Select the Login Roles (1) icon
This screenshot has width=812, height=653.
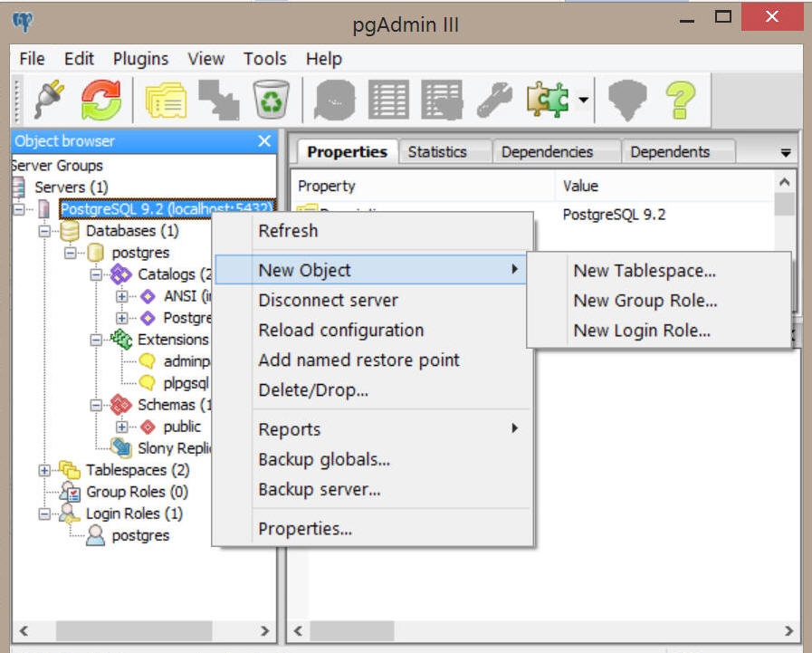point(70,513)
